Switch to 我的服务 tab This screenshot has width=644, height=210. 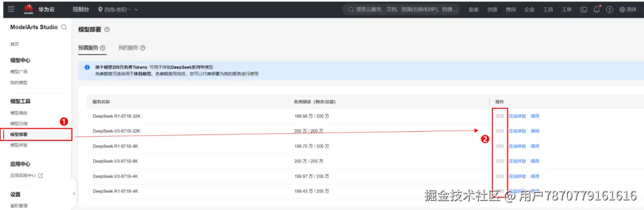pos(128,48)
